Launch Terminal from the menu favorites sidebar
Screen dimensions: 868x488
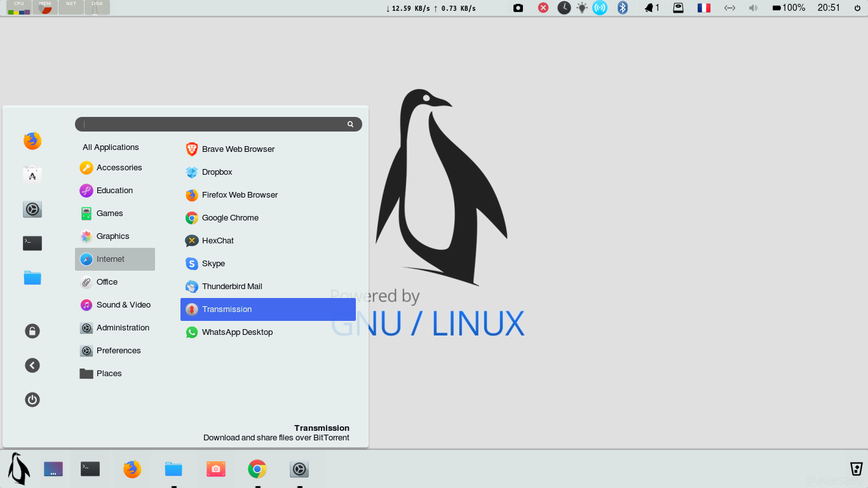(32, 243)
